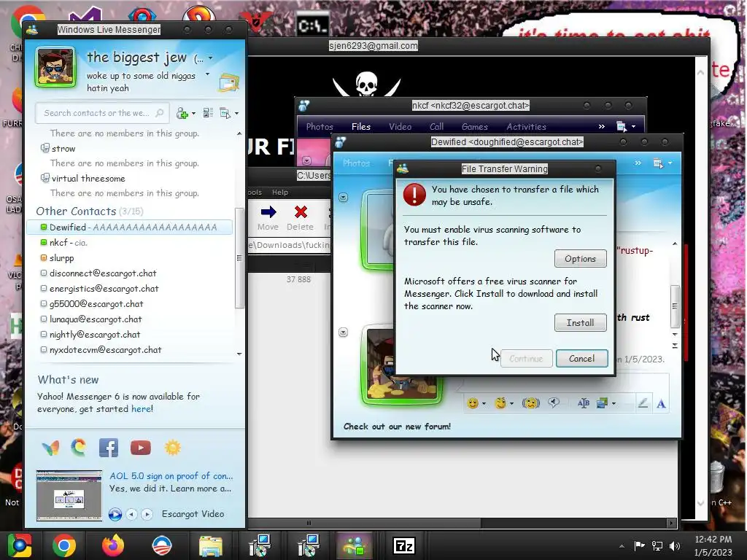
Task: Open the AOL 5.0 sign on link
Action: [x=171, y=475]
